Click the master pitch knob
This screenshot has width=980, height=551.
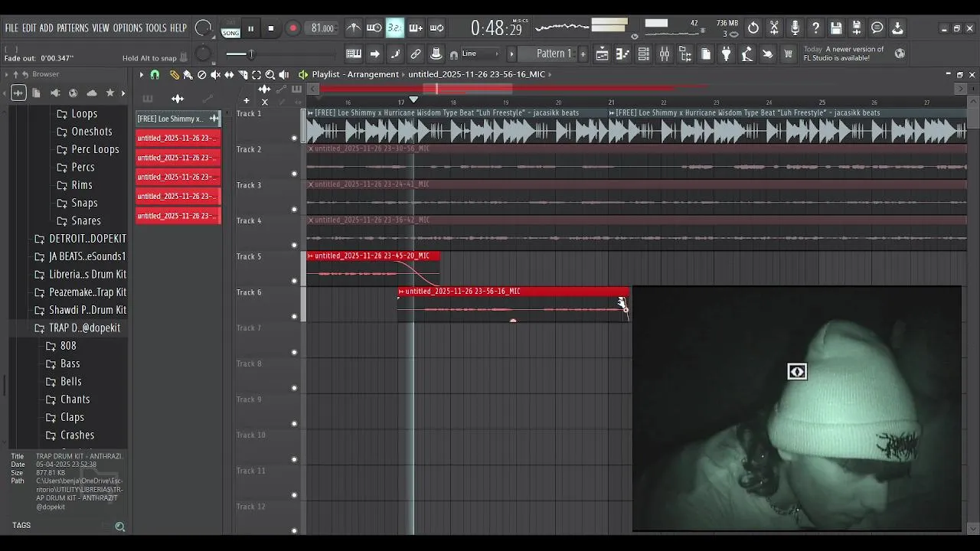coord(203,54)
